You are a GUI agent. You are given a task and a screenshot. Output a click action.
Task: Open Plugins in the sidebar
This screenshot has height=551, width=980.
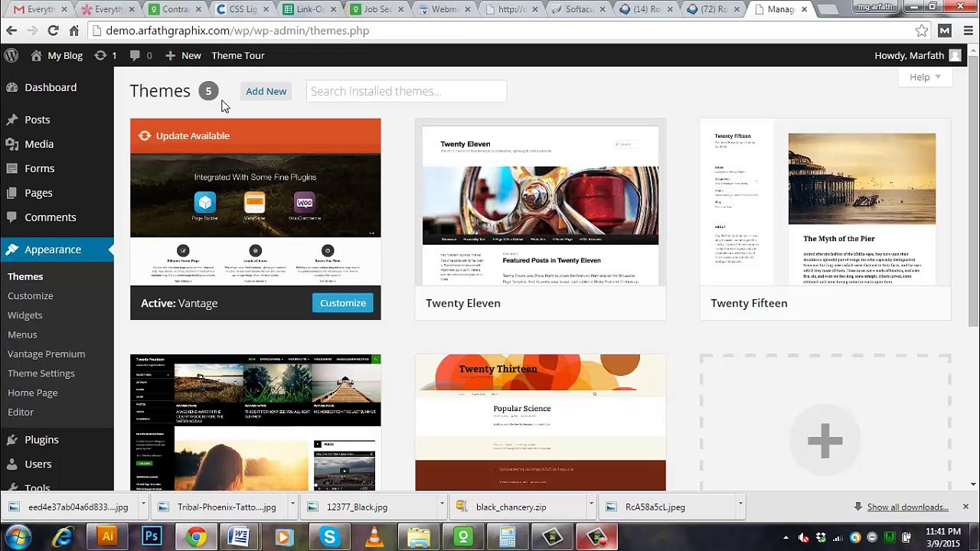[x=57, y=439]
